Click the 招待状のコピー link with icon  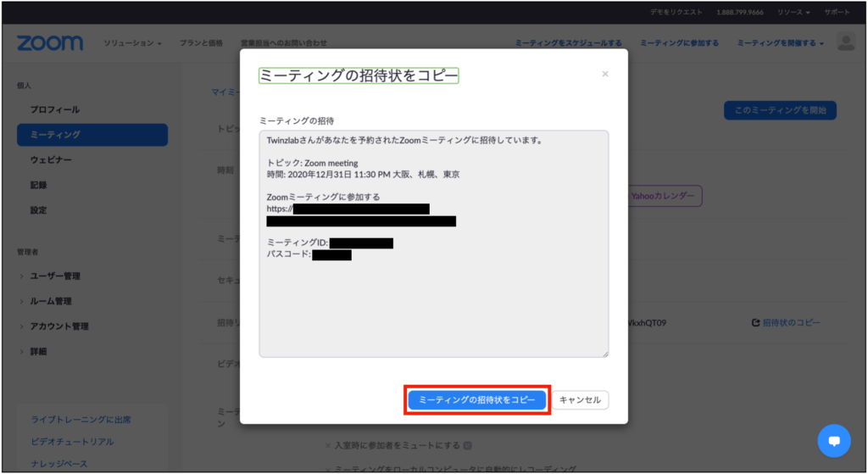tap(786, 323)
